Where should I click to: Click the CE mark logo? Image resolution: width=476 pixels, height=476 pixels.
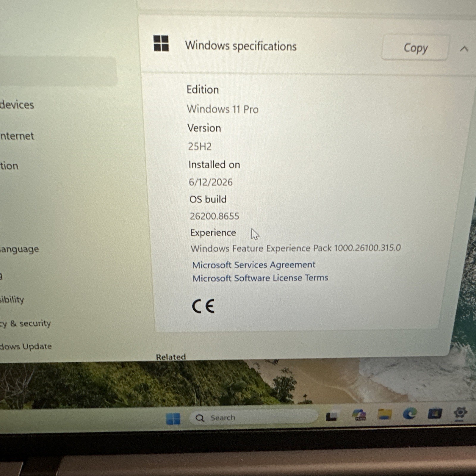coord(203,306)
